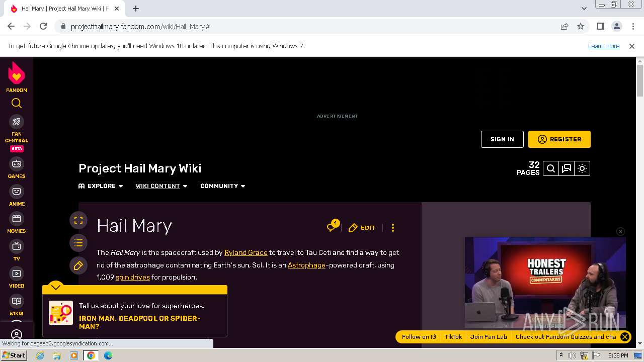This screenshot has height=362, width=644.
Task: Open tab search dropdown arrow
Action: point(584,9)
